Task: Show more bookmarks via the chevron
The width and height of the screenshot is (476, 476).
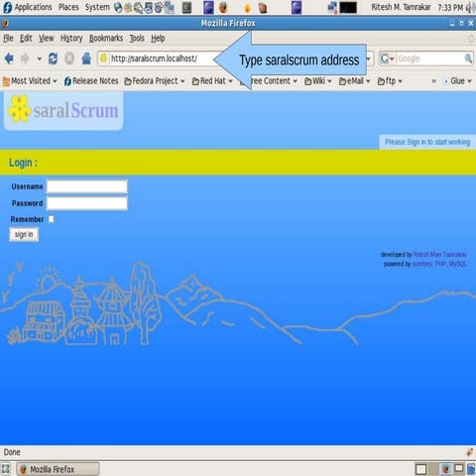Action: 433,81
